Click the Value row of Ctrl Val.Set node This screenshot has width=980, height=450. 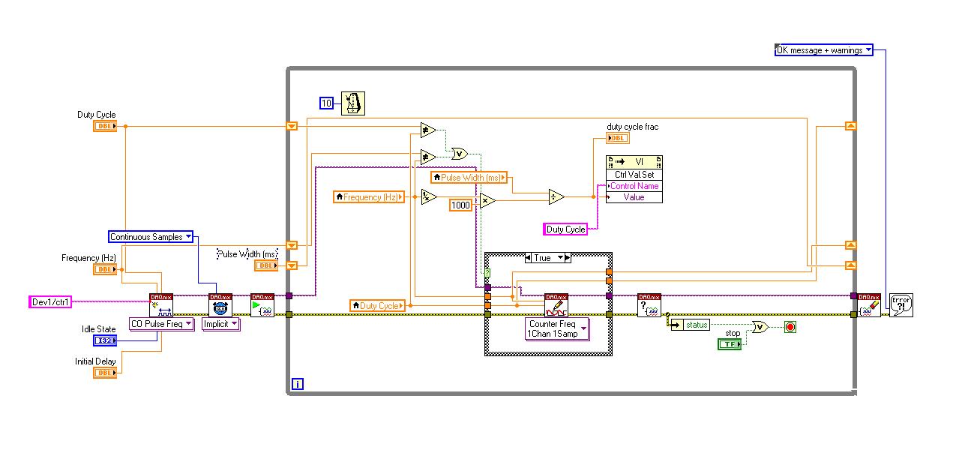click(634, 197)
